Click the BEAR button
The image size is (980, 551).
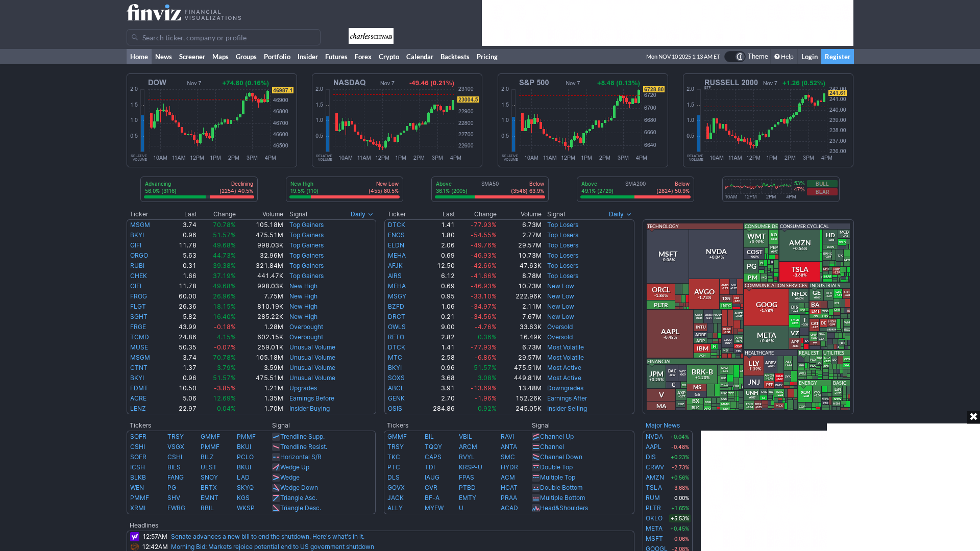tap(822, 192)
